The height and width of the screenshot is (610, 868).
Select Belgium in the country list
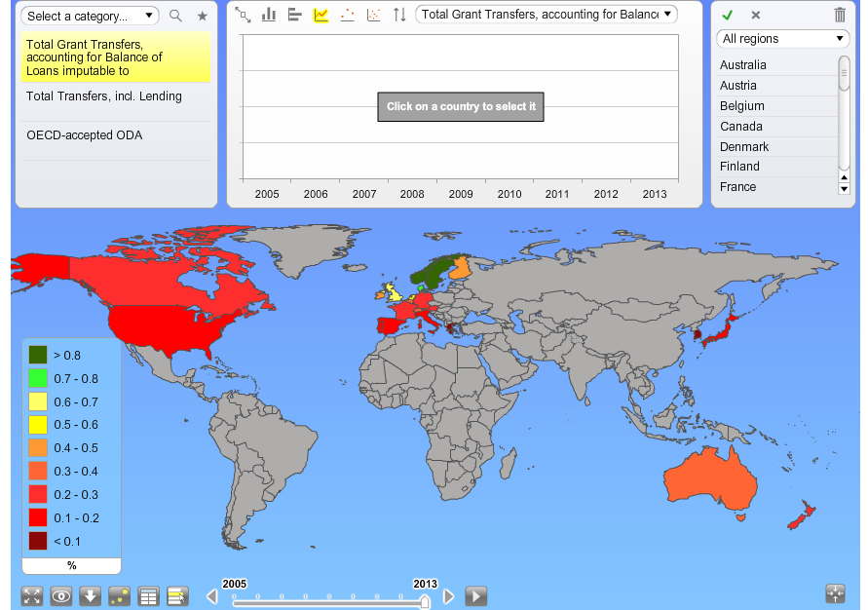pyautogui.click(x=777, y=106)
